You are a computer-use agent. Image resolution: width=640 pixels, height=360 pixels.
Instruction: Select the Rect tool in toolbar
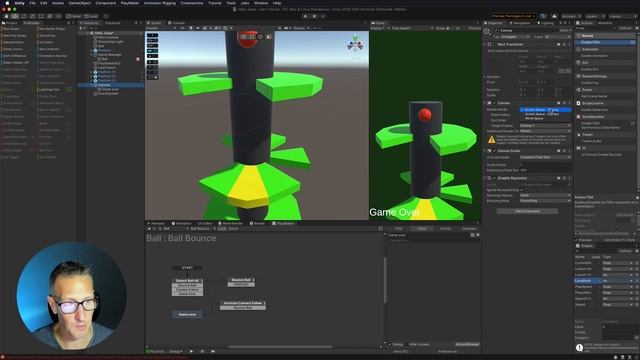(41, 16)
